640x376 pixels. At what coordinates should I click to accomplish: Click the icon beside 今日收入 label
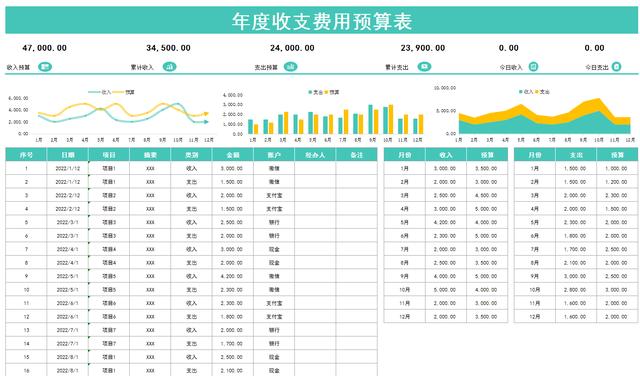(x=533, y=67)
